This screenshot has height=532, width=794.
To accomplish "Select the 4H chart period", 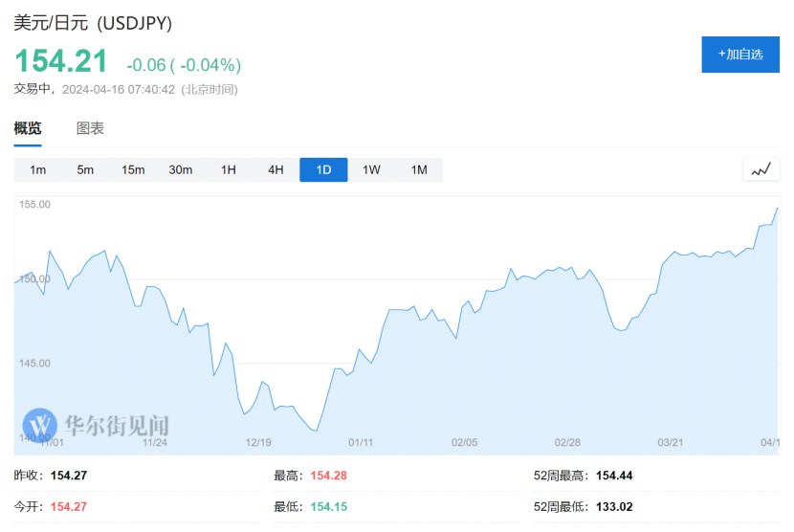I will pyautogui.click(x=276, y=170).
